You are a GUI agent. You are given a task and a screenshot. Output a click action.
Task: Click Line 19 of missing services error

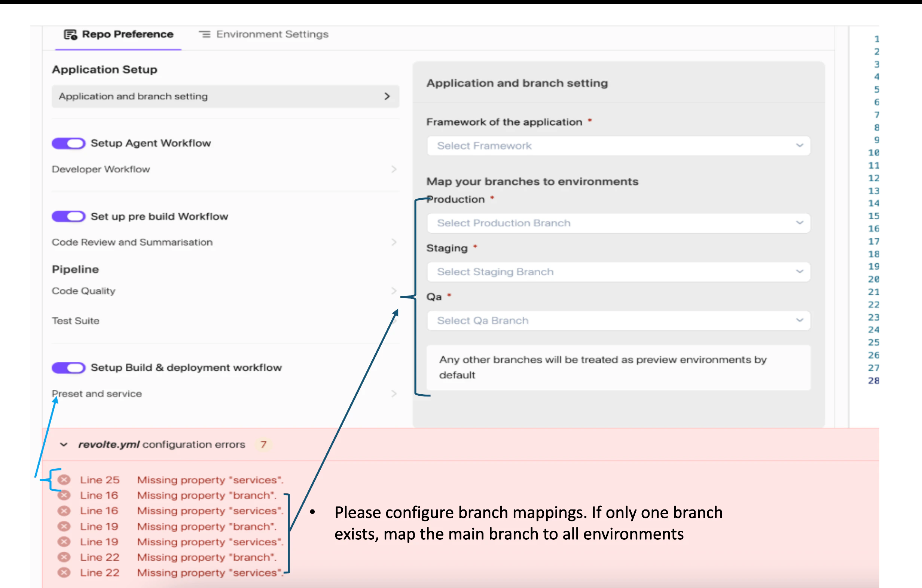[x=99, y=542]
